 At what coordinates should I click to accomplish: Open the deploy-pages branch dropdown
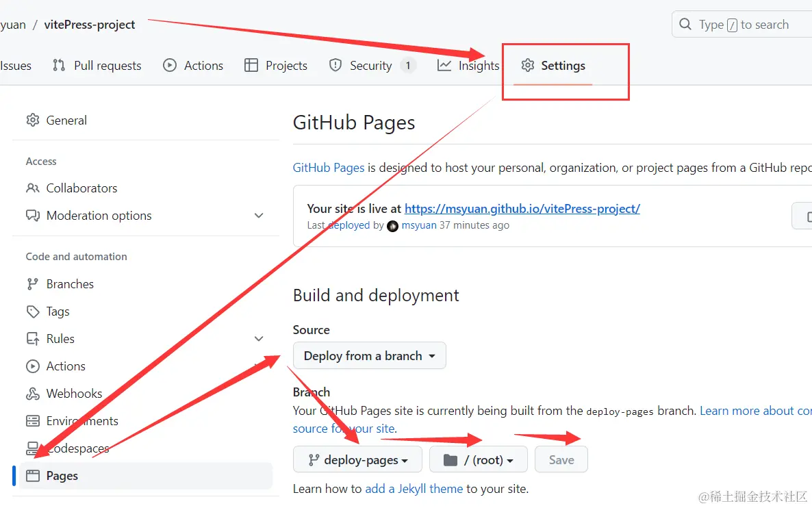pyautogui.click(x=358, y=460)
